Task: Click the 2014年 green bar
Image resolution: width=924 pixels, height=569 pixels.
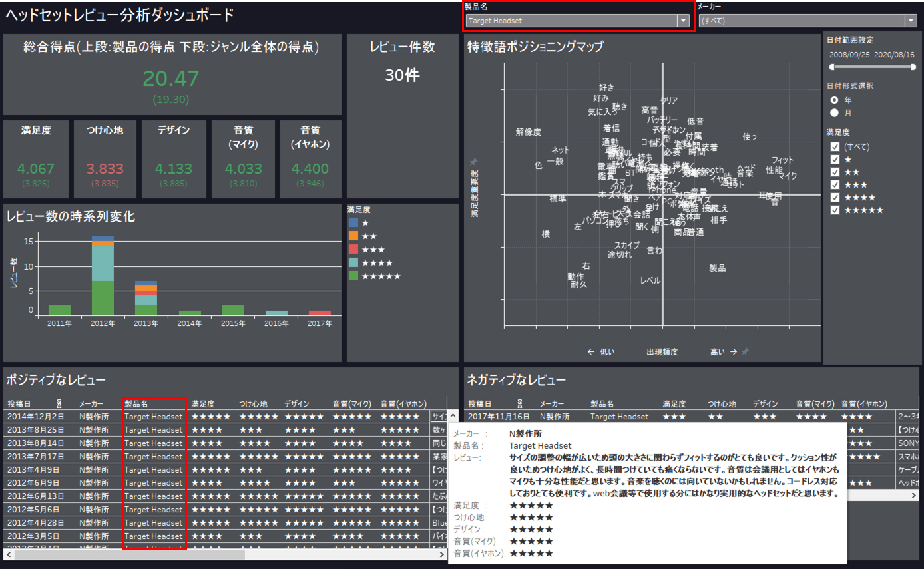Action: tap(190, 313)
